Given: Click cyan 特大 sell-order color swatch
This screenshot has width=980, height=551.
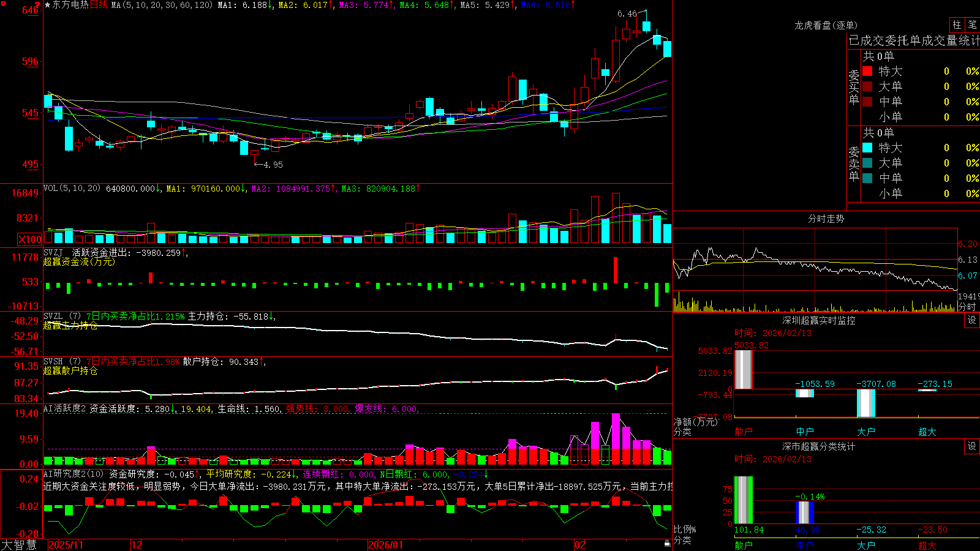Looking at the screenshot, I should (867, 148).
